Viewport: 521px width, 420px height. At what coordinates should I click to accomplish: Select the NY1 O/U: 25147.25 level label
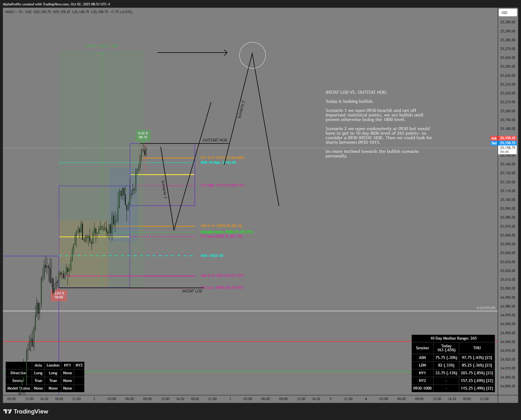(x=222, y=158)
